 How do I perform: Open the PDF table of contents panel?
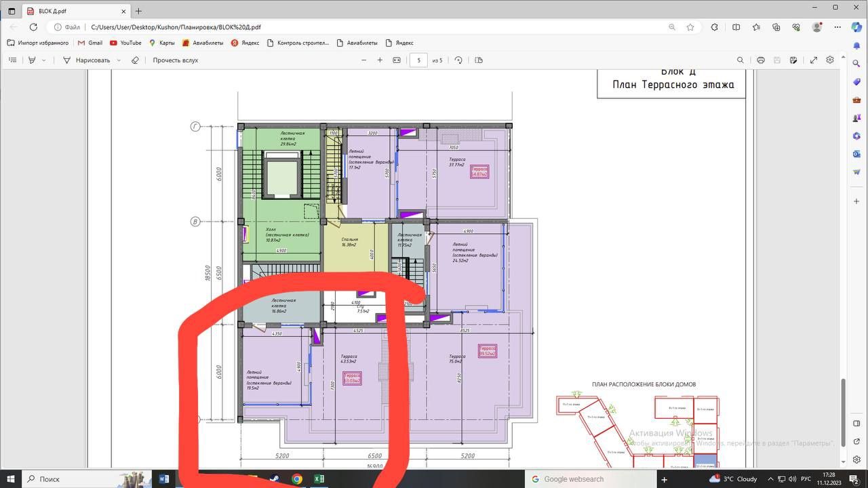pyautogui.click(x=12, y=60)
